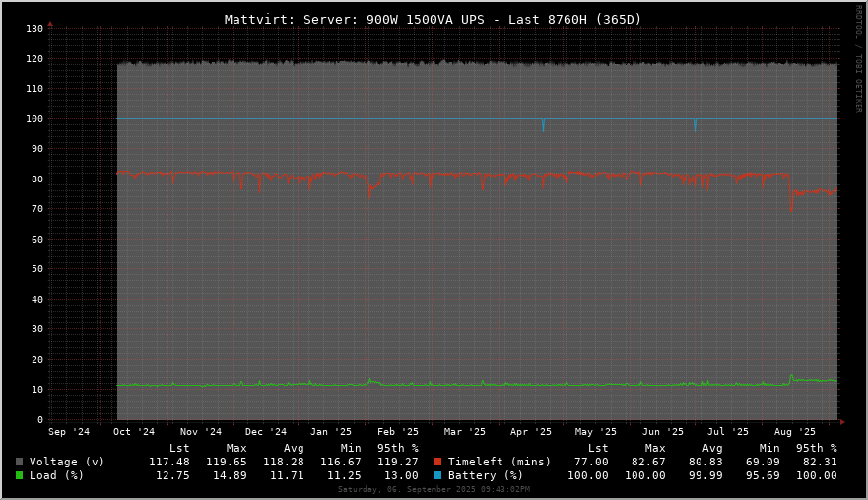Click the graph title Mattvirt Server UPS
This screenshot has width=868, height=500.
pyautogui.click(x=433, y=20)
